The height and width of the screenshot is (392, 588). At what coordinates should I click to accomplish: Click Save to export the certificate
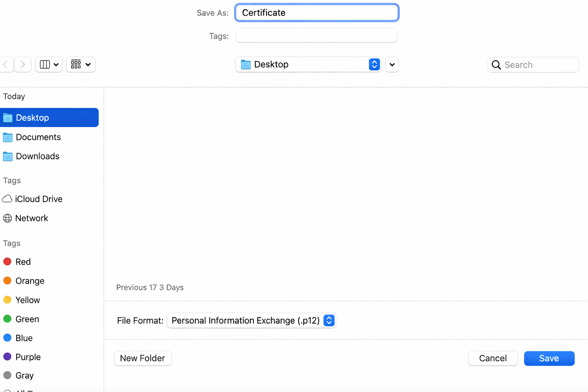point(549,358)
